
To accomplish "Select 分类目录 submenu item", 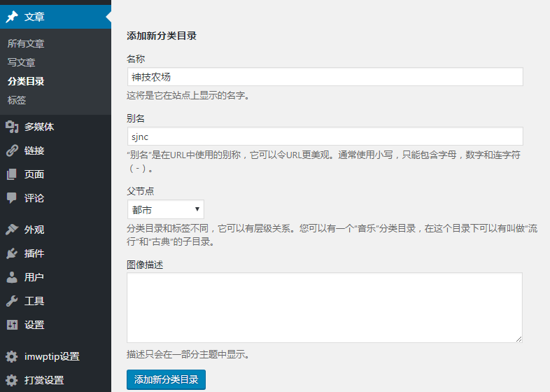I will point(26,81).
